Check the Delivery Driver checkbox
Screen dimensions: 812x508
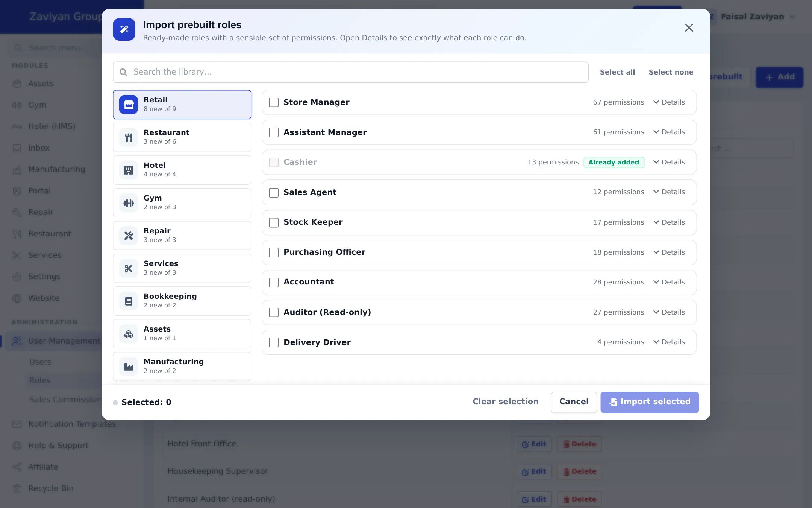[274, 342]
